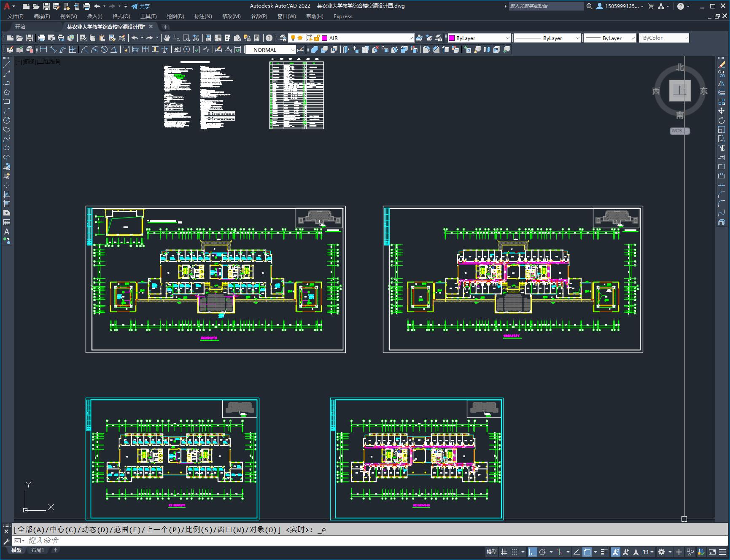Click the 模型 button in status bar
Screen dimensions: 730x560
(492, 552)
